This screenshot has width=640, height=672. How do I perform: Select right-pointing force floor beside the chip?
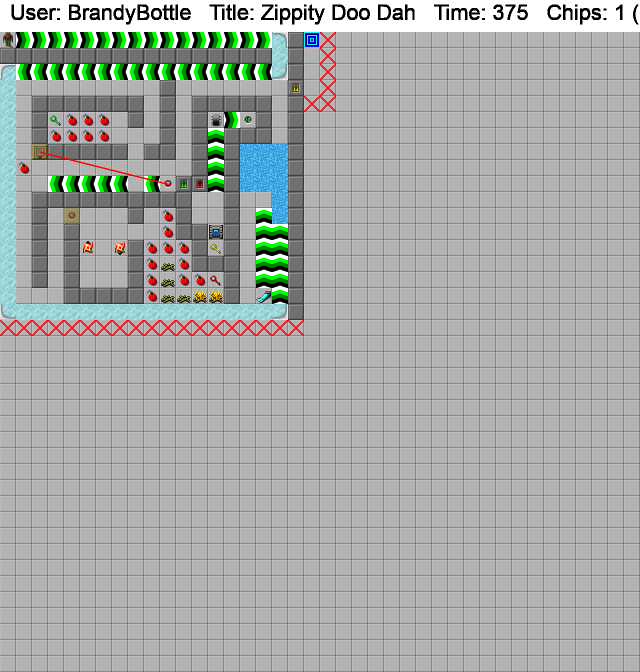[x=232, y=120]
